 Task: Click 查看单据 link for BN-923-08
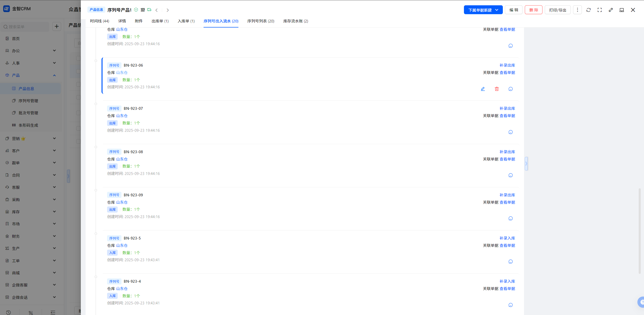[x=507, y=159]
